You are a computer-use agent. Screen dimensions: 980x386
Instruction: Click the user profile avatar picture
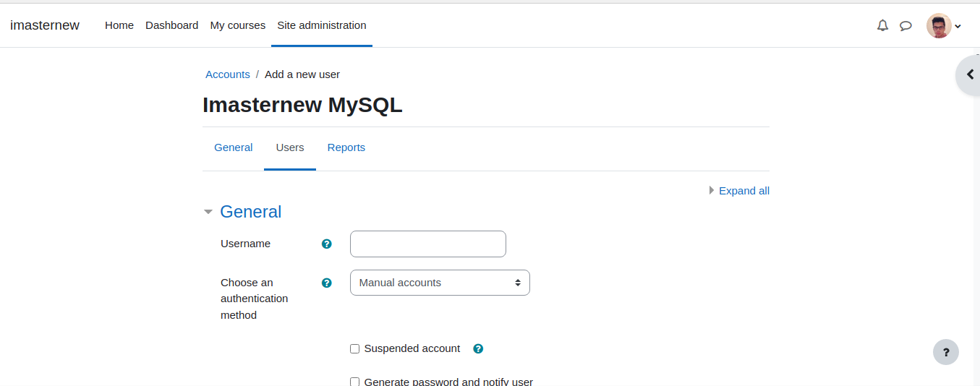pyautogui.click(x=939, y=26)
